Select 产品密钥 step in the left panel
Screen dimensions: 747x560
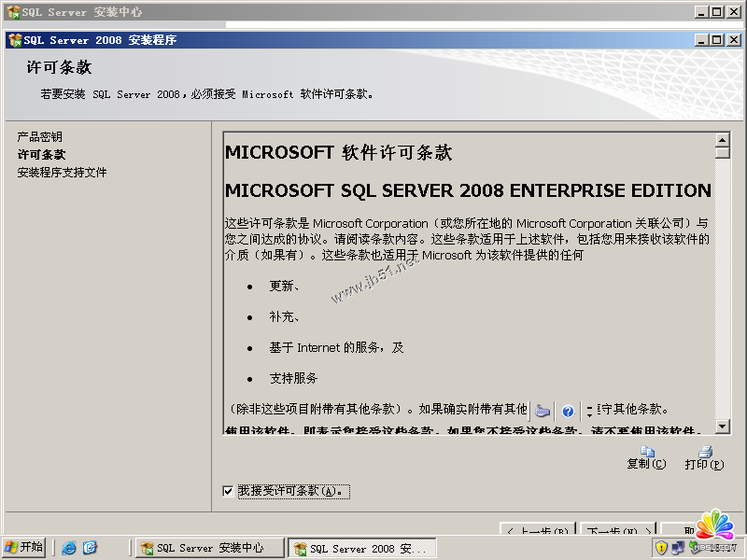(x=39, y=137)
